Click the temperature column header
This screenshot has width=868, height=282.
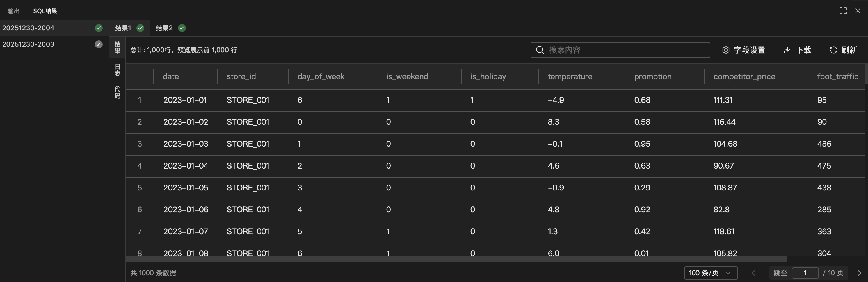click(x=570, y=77)
